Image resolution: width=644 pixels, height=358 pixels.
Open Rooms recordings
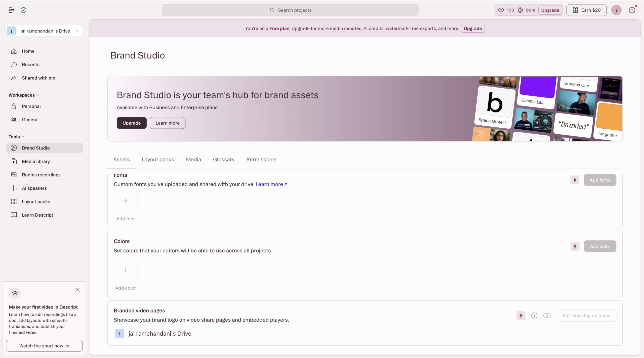[x=44, y=175]
